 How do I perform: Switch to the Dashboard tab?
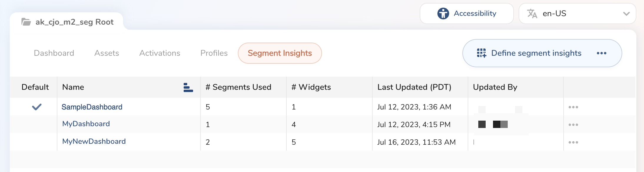click(x=54, y=53)
